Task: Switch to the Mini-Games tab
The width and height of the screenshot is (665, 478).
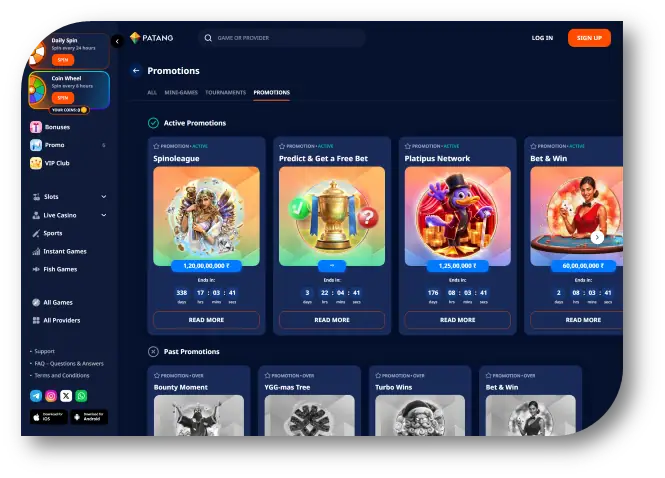Action: click(181, 92)
